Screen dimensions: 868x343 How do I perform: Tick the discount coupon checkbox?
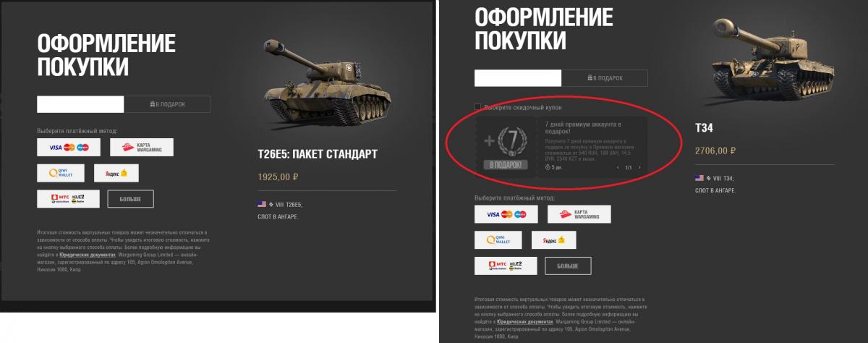[x=477, y=107]
